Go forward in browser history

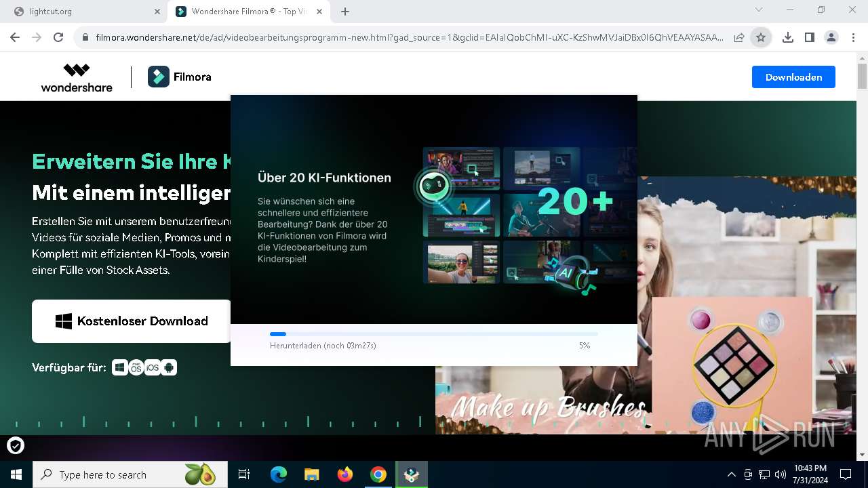coord(37,37)
